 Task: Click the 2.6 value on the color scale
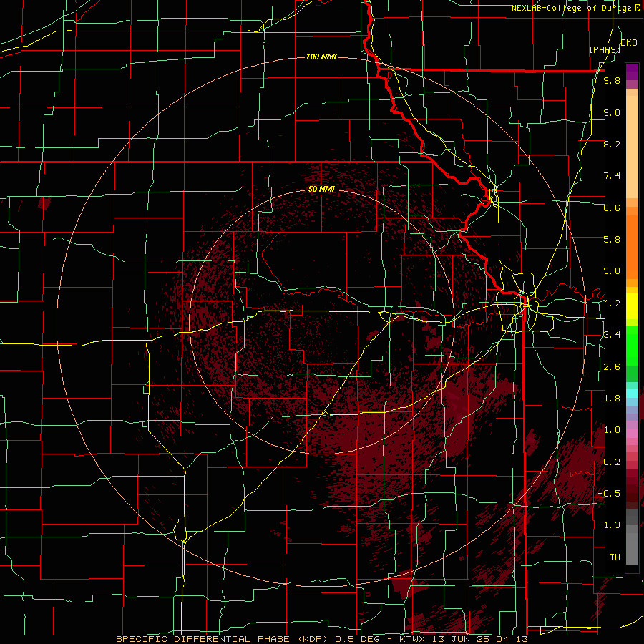pyautogui.click(x=612, y=367)
